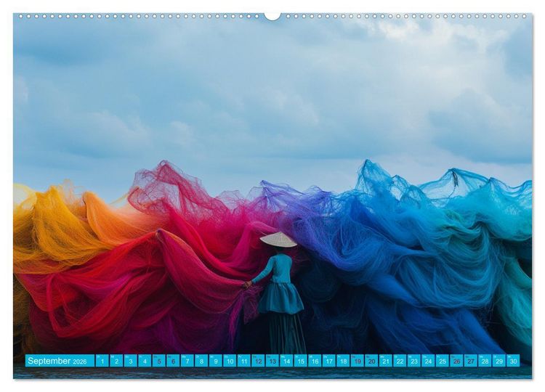The height and width of the screenshot is (392, 545).
Task: Choose day 8 on the date row
Action: pyautogui.click(x=201, y=361)
